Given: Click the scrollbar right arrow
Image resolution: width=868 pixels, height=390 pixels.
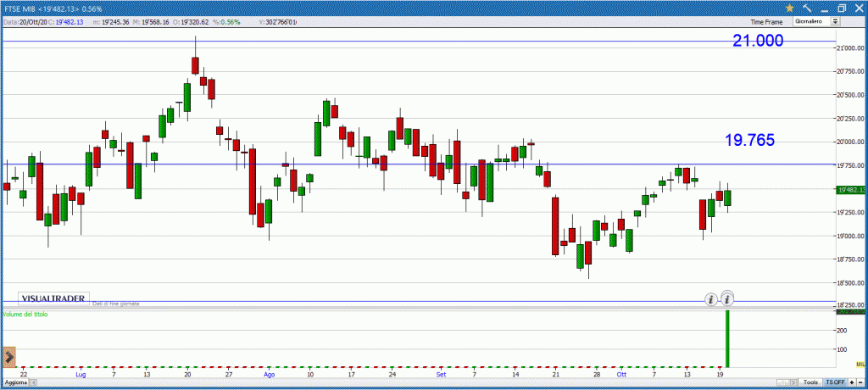Looking at the screenshot, I should click(793, 382).
